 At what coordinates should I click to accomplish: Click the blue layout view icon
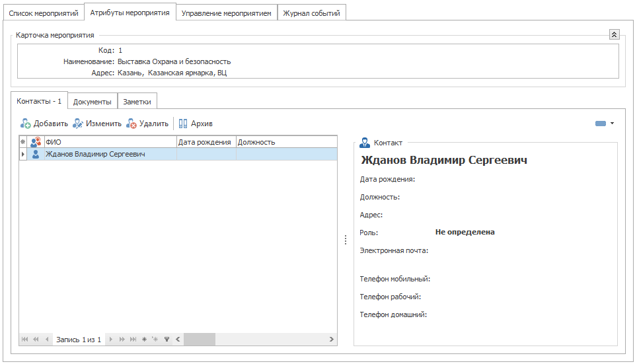tap(601, 124)
